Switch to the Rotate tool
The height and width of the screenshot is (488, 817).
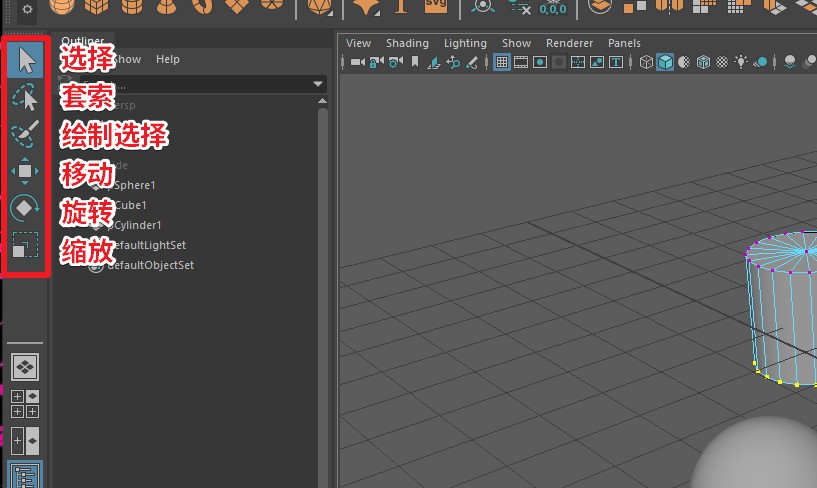point(25,208)
